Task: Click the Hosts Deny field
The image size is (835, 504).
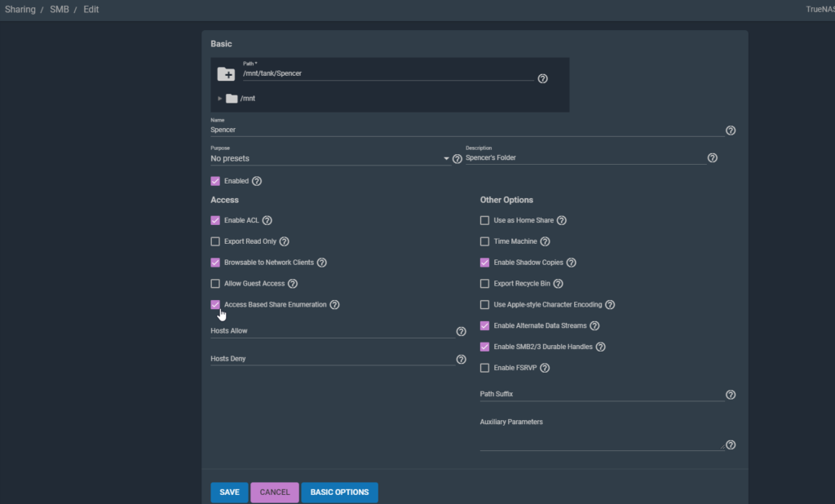Action: click(x=333, y=359)
